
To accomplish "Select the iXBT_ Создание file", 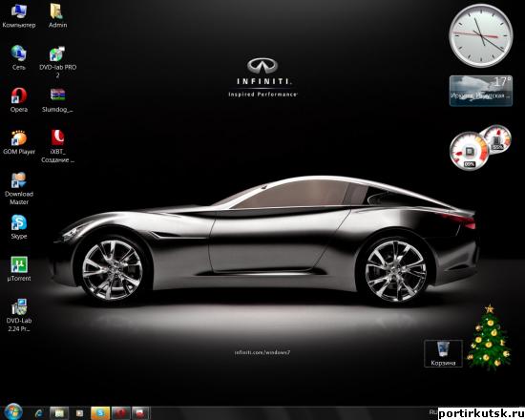I will [57, 146].
